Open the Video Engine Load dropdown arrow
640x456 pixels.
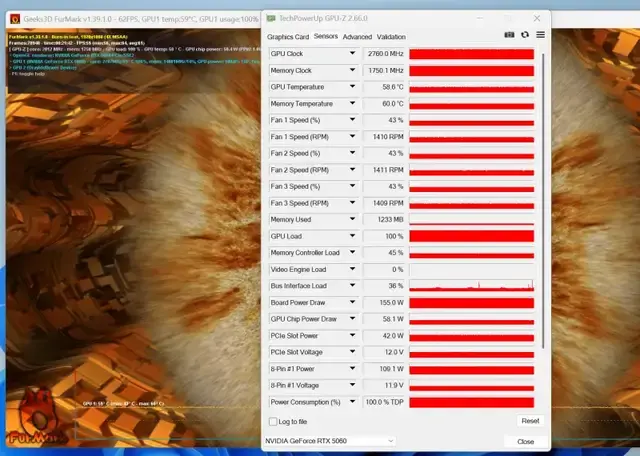(x=352, y=269)
